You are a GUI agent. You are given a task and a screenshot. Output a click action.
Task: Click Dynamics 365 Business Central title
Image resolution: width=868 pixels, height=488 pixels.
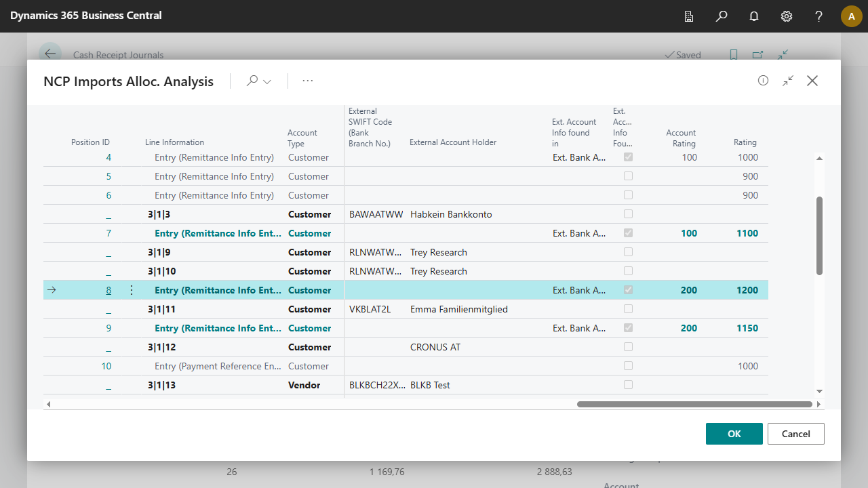pyautogui.click(x=86, y=15)
